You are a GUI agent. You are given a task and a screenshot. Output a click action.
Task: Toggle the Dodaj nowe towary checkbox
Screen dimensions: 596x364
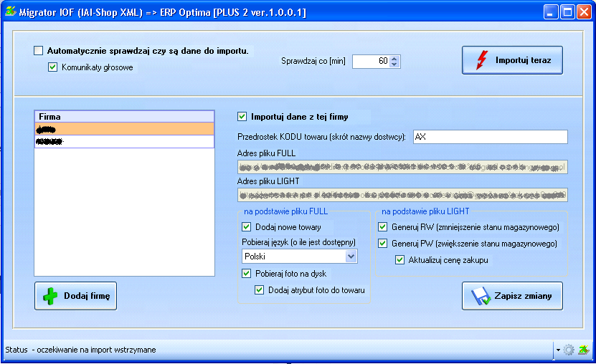pyautogui.click(x=247, y=227)
